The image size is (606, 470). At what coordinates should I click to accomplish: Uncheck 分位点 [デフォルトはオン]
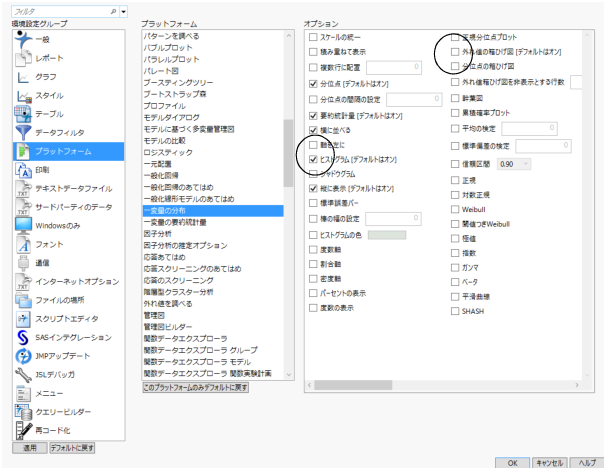coord(313,83)
